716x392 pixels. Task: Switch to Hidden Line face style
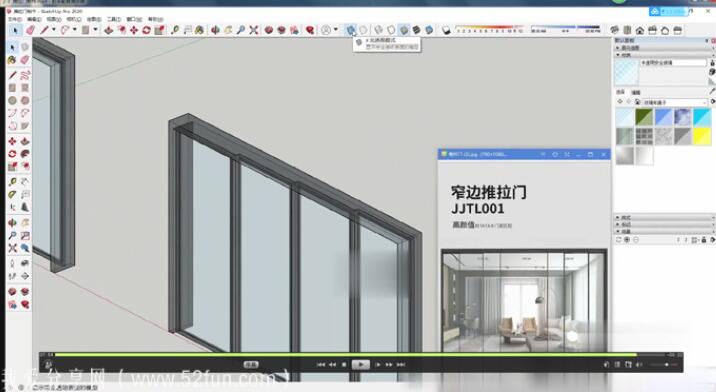click(x=391, y=30)
